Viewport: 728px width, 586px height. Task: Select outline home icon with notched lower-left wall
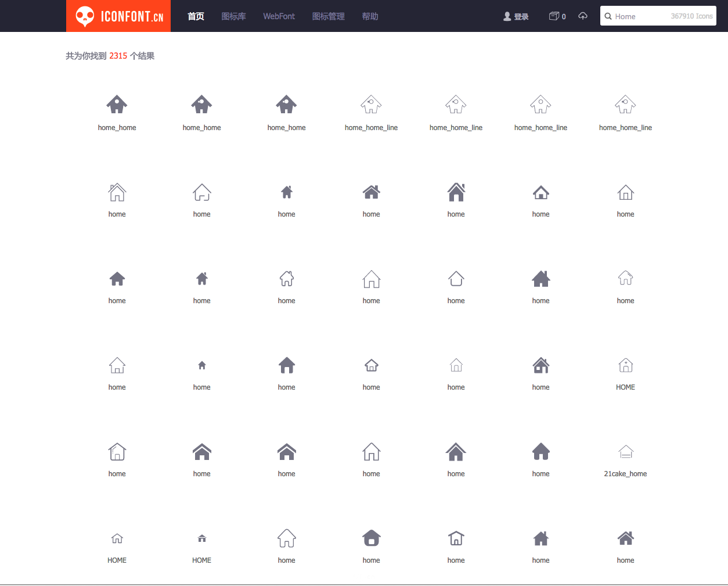[201, 192]
